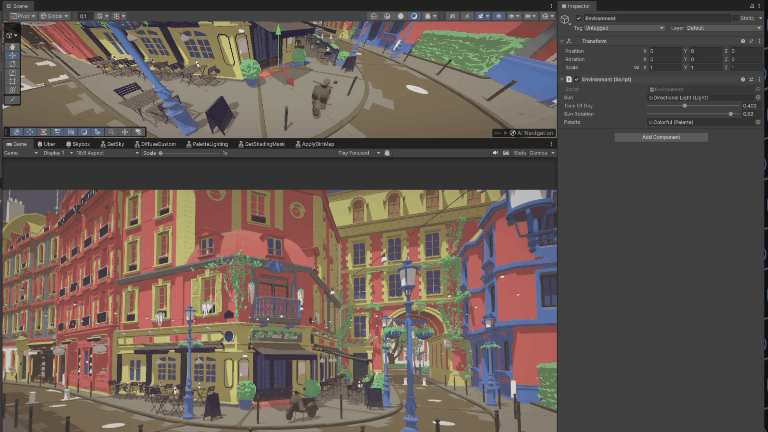Collapse the Environment (Script) component
The width and height of the screenshot is (768, 432).
[562, 79]
